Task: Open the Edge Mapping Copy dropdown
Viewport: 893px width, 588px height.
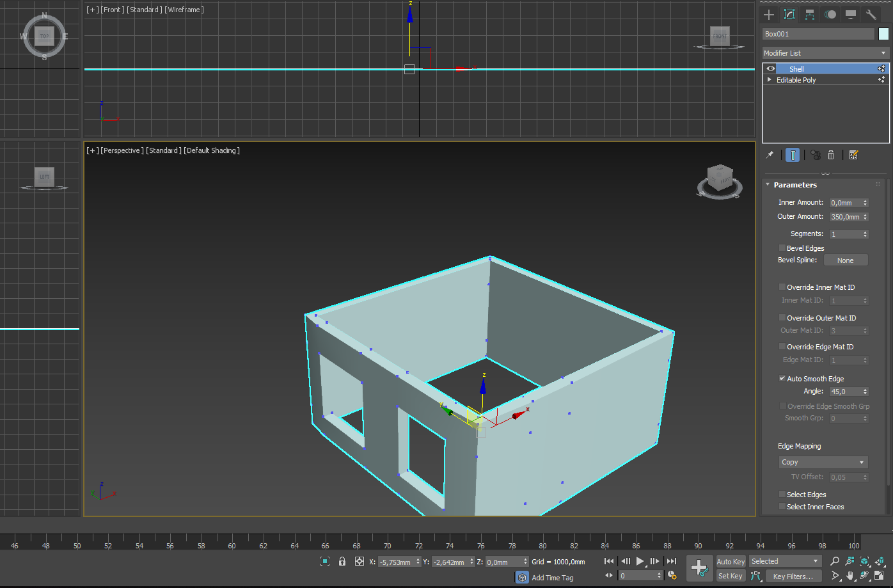Action: [822, 462]
